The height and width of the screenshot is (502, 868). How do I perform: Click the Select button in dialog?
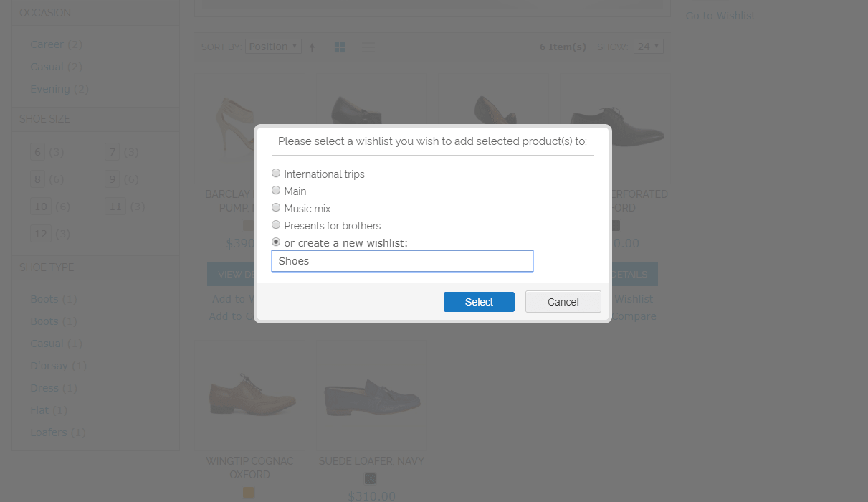tap(479, 302)
